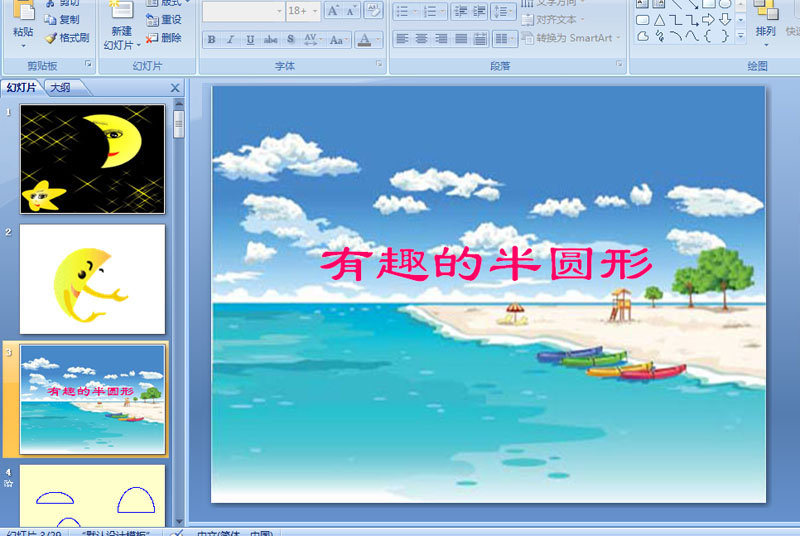Click the font color A swatch button
The image size is (800, 536).
364,39
